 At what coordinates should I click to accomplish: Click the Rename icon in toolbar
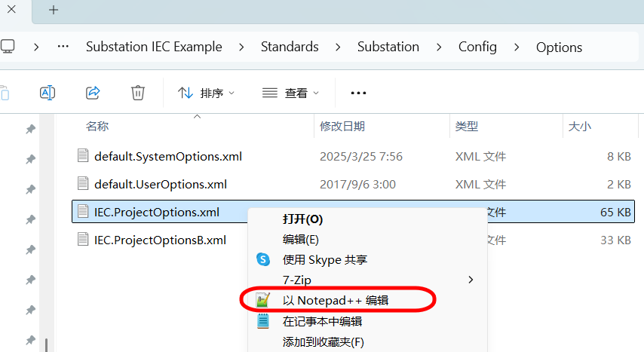[x=47, y=93]
